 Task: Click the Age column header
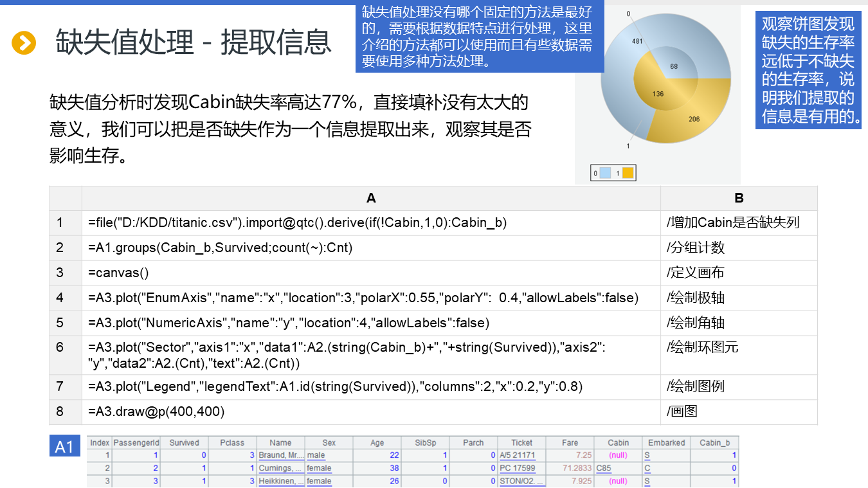377,442
